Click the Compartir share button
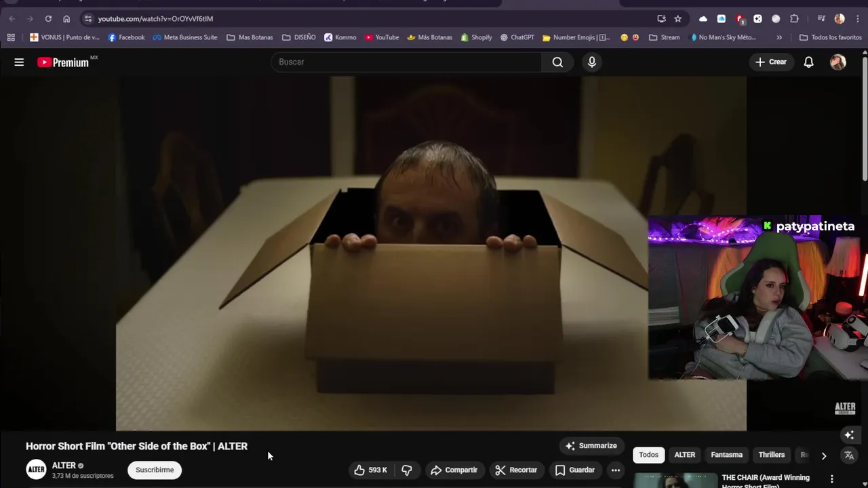The width and height of the screenshot is (868, 488). coord(454,470)
